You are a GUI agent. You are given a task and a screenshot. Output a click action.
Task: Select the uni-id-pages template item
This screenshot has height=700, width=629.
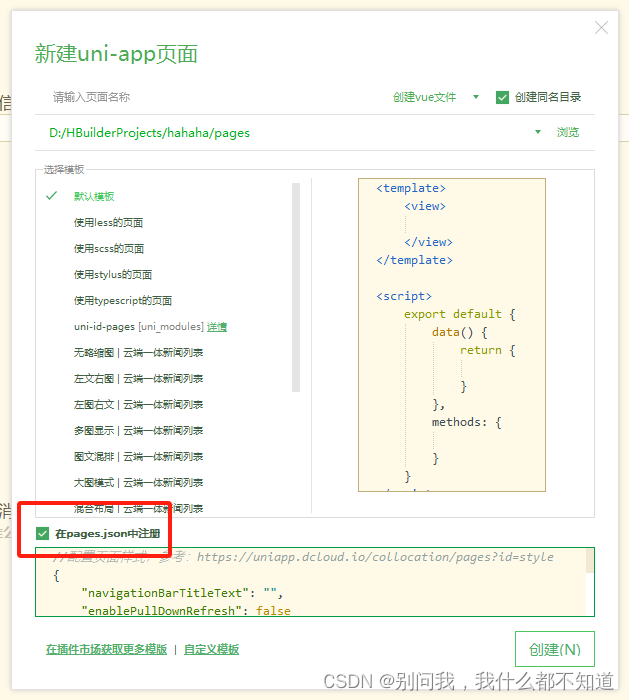(x=137, y=326)
